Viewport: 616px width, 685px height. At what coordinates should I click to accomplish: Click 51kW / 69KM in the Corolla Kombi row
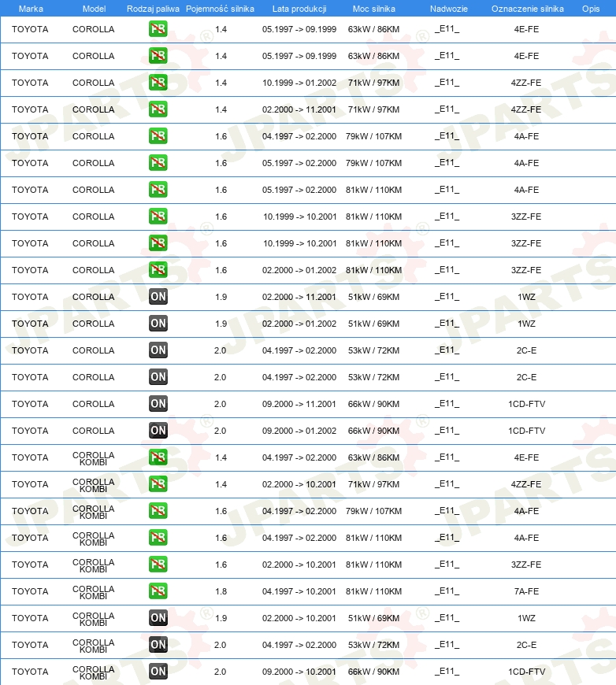tap(374, 618)
